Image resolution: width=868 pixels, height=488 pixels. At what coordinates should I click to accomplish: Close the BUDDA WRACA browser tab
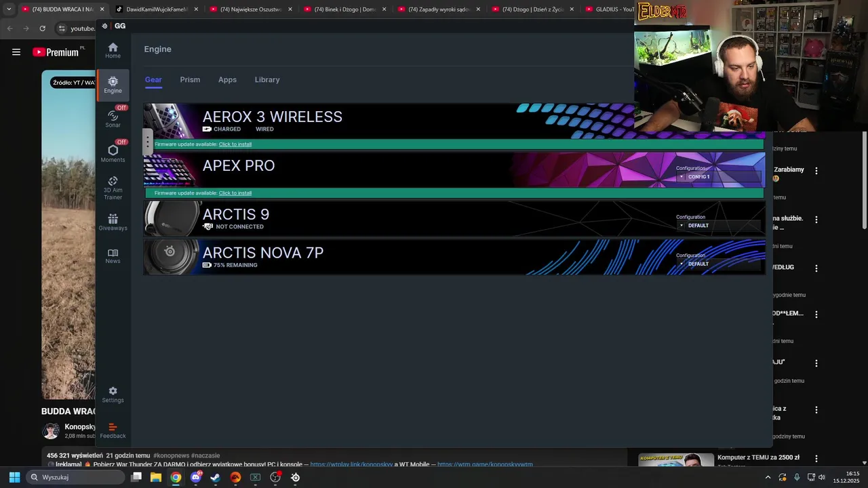coord(102,9)
